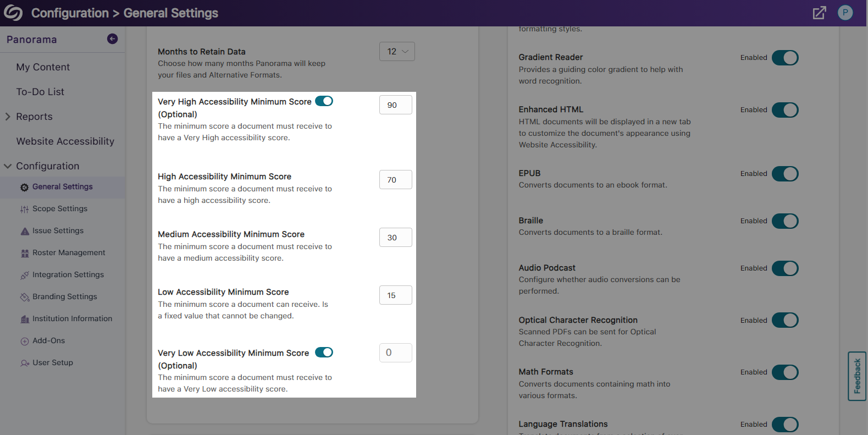Open Website Accessibility from the sidebar
The height and width of the screenshot is (435, 868).
click(x=65, y=141)
